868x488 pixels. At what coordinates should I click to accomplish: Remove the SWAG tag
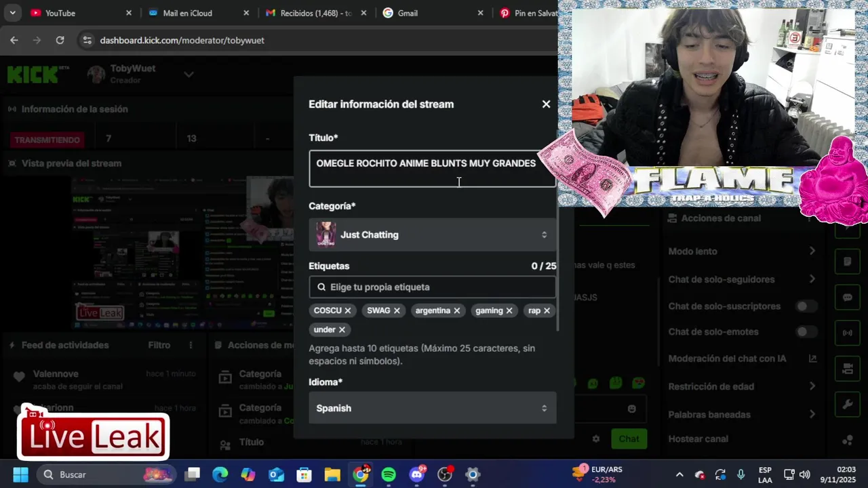click(397, 310)
